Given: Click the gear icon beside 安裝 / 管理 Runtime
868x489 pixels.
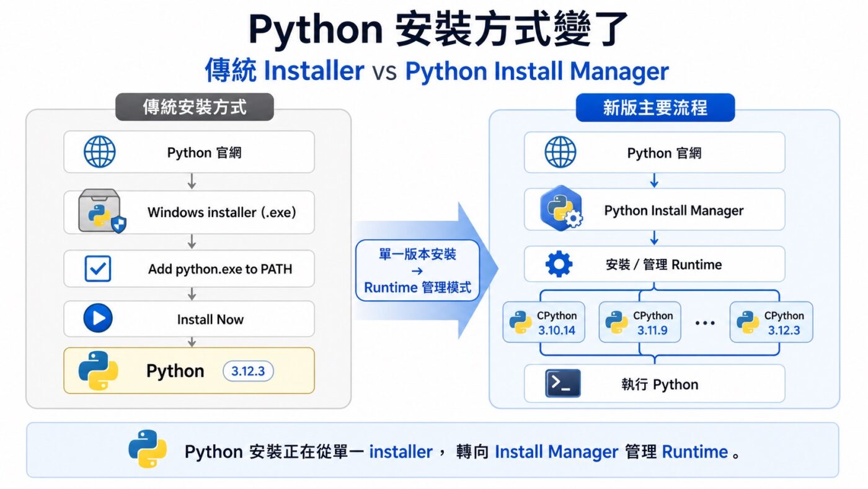Looking at the screenshot, I should [x=559, y=264].
